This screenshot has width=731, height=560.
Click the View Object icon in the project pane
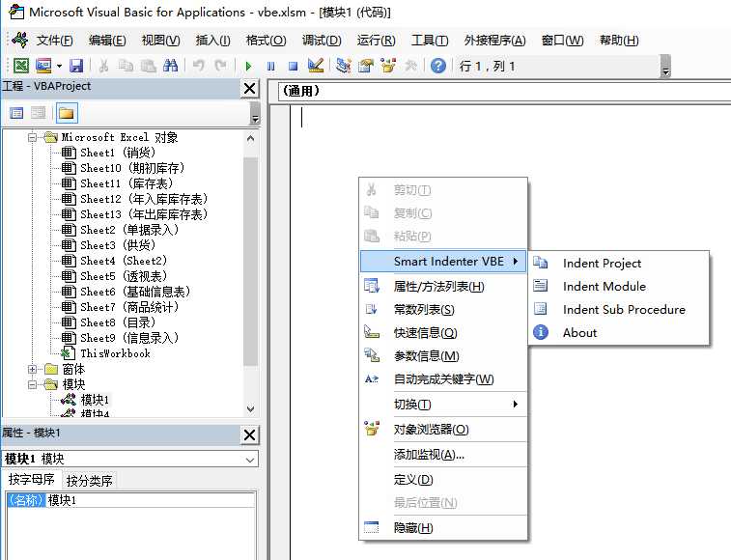tap(39, 113)
